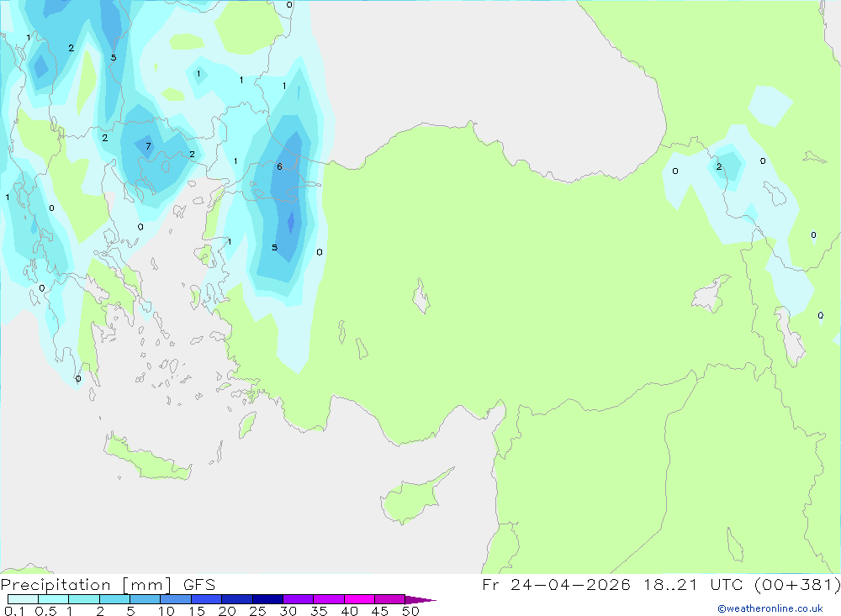Click the 0.1–0.5 mm palest legend swatch
Screen dimensions: 841x616
23,599
